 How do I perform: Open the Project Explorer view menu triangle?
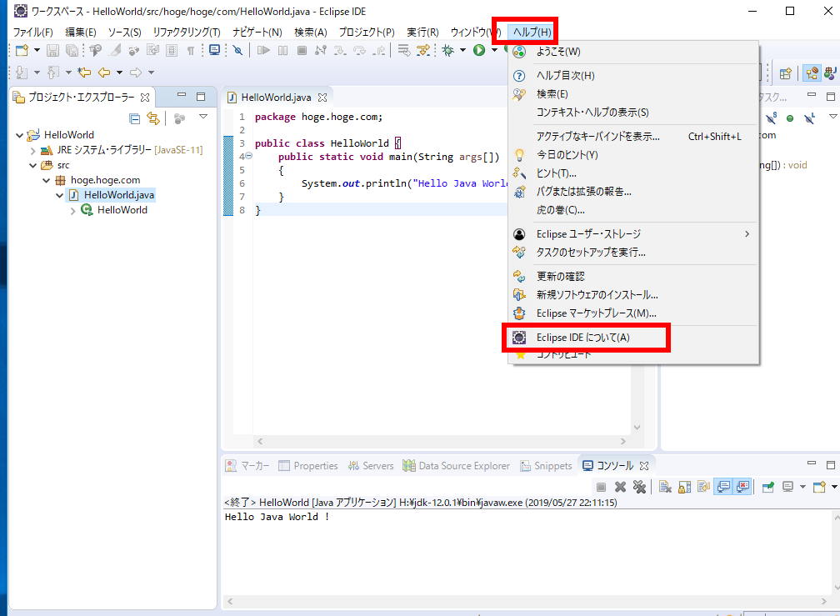[203, 117]
